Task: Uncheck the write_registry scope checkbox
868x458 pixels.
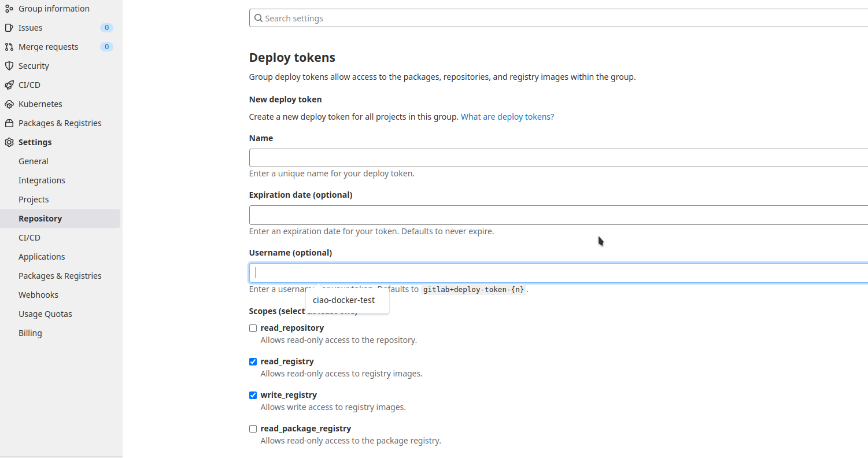Action: (253, 396)
